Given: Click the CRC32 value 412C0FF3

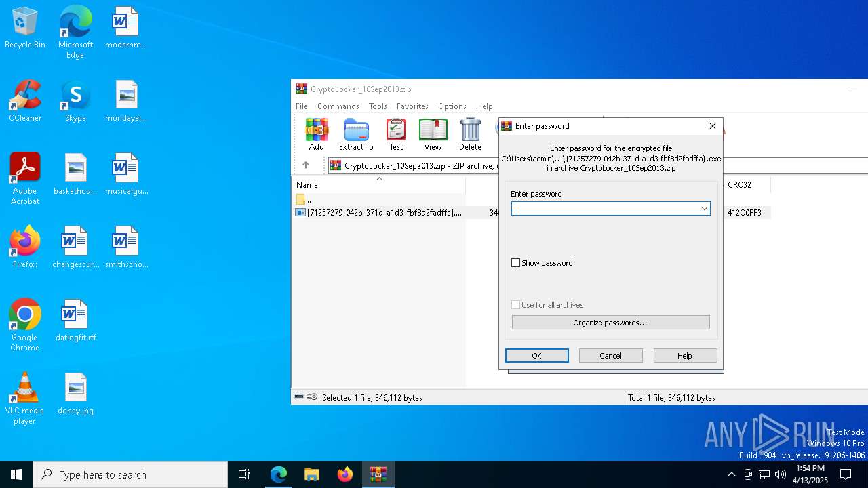Looking at the screenshot, I should pyautogui.click(x=744, y=213).
